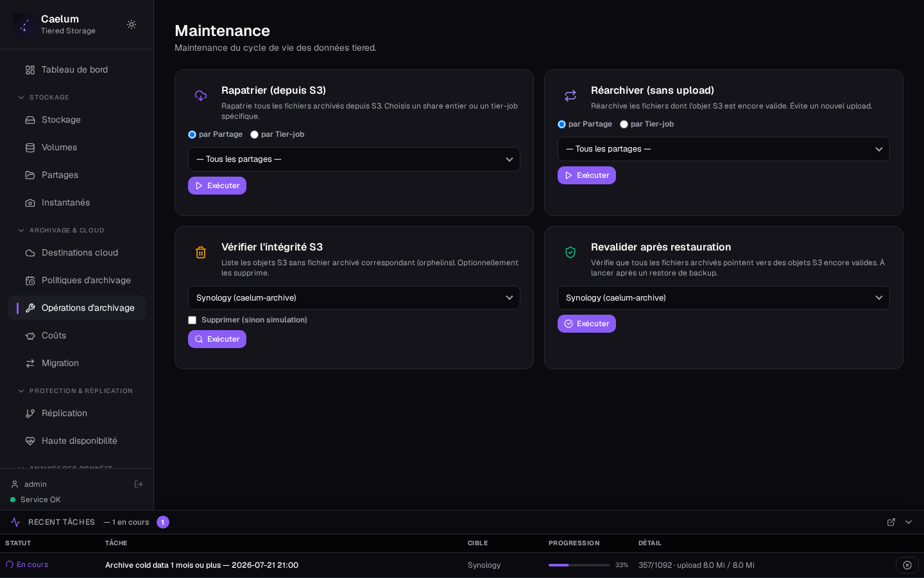The width and height of the screenshot is (924, 578).
Task: Go to Haute disponibilité
Action: (x=76, y=441)
